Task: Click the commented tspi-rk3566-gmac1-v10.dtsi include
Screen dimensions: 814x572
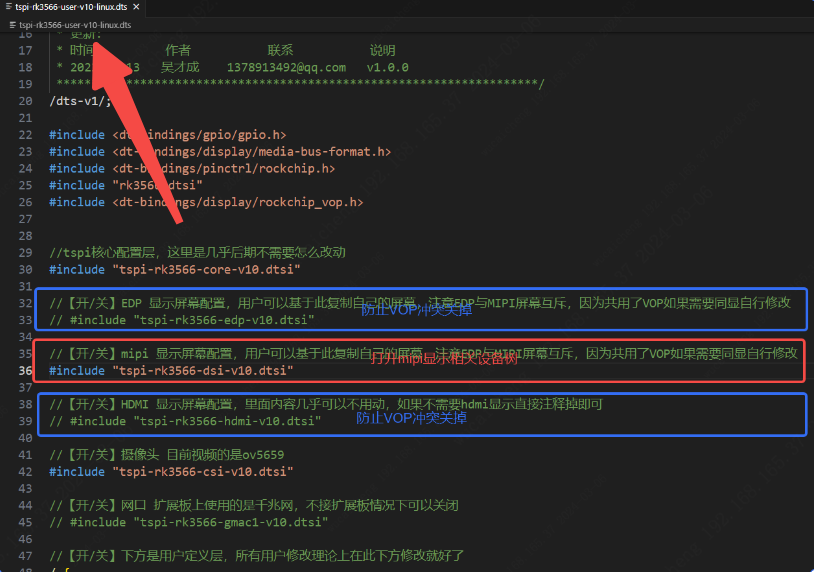Action: 188,522
